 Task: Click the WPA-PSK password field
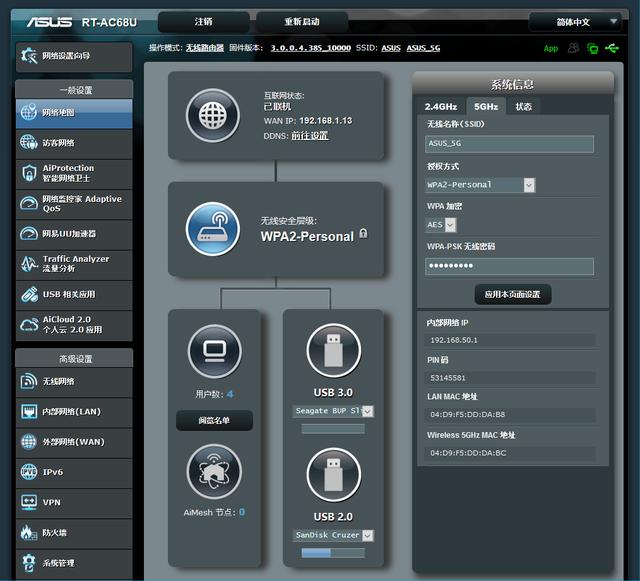point(509,266)
